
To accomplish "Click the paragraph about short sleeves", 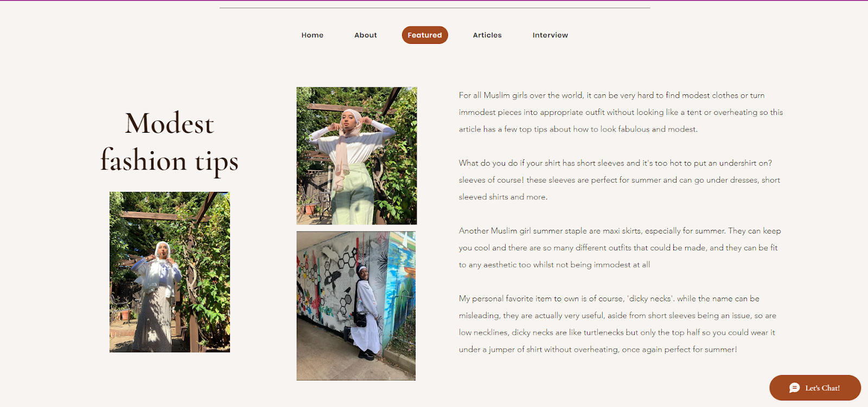I will pos(620,180).
